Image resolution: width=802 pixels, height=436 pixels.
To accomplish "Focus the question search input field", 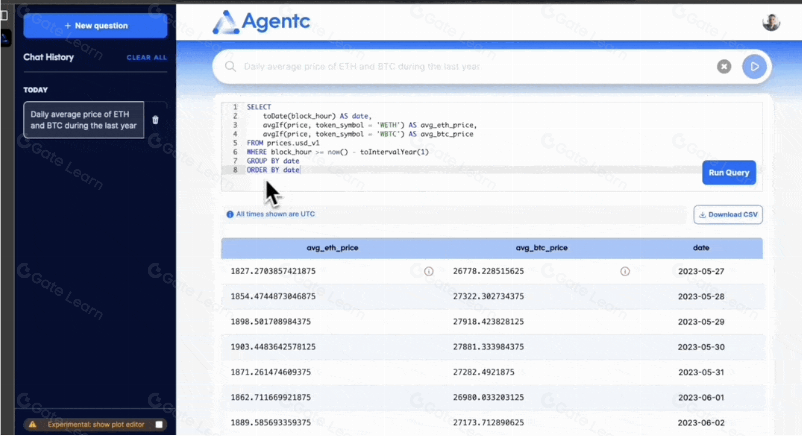I will tap(476, 67).
